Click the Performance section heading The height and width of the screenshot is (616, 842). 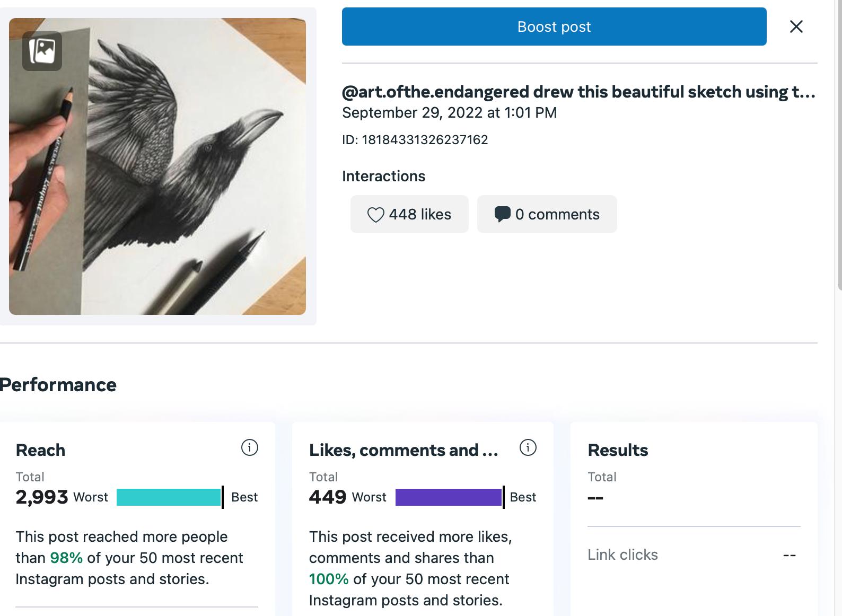tap(58, 385)
